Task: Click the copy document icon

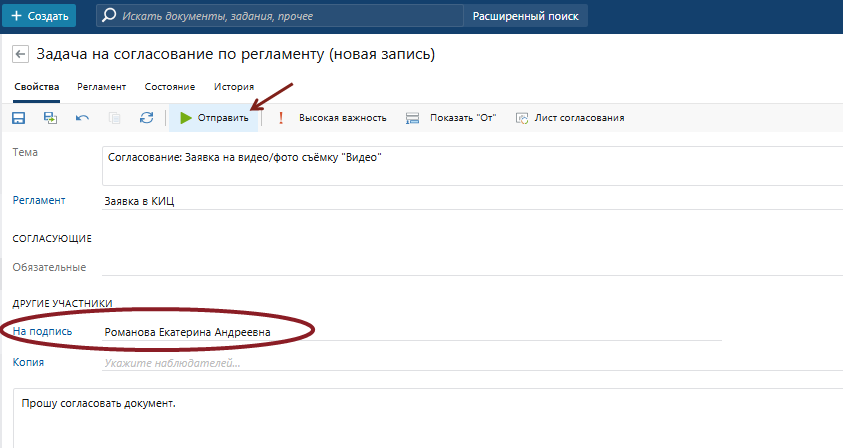Action: coord(114,118)
